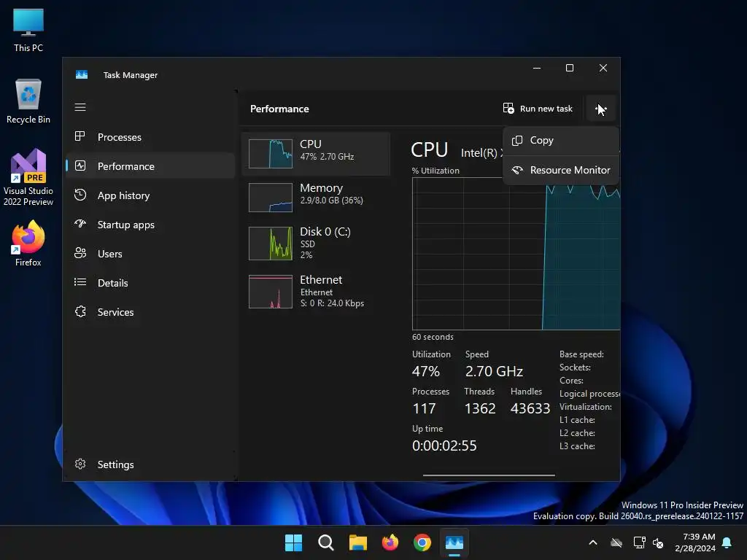Show hidden system tray icons
The height and width of the screenshot is (560, 747).
593,542
